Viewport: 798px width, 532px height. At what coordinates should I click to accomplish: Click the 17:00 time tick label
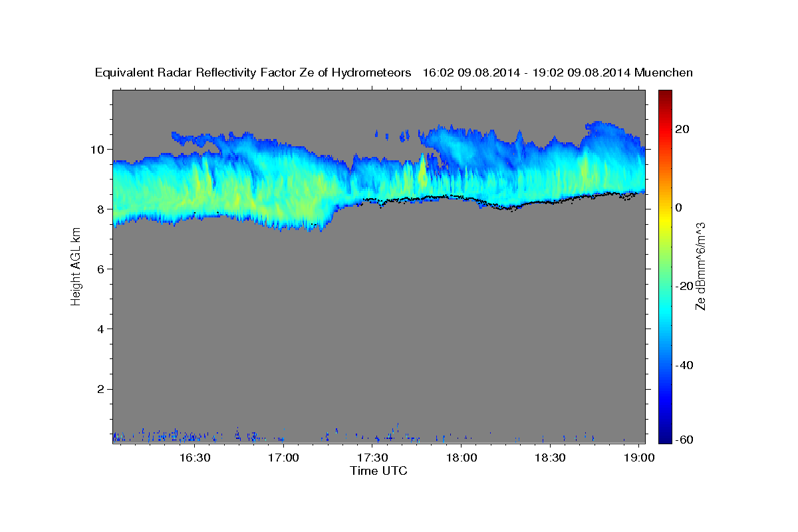pos(284,458)
